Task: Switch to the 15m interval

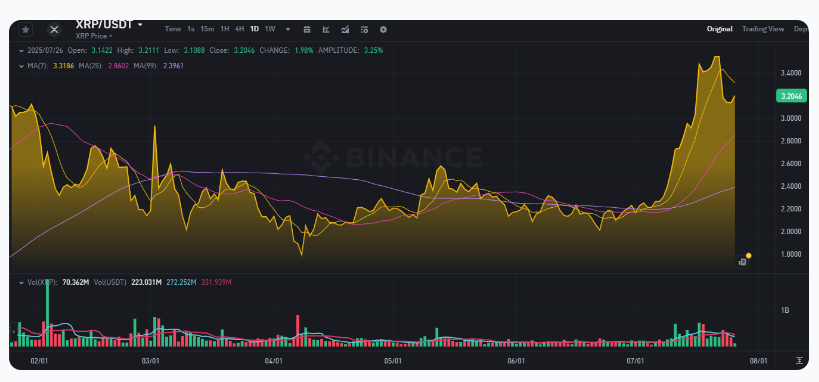Action: pyautogui.click(x=207, y=29)
